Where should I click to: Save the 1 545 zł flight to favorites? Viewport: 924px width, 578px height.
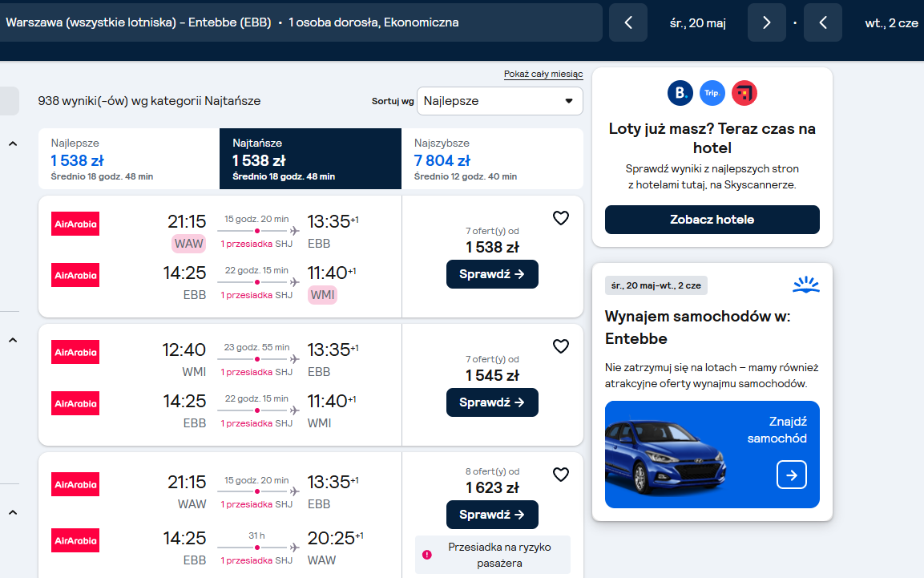561,346
